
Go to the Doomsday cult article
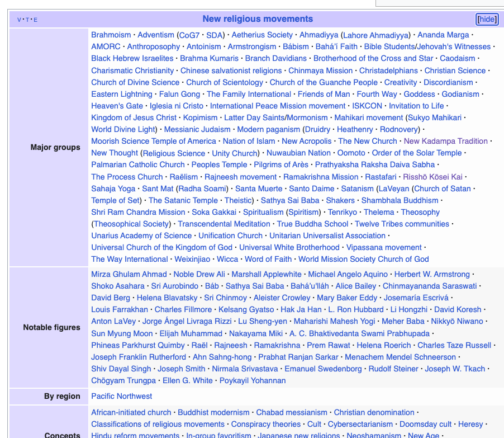(x=425, y=424)
